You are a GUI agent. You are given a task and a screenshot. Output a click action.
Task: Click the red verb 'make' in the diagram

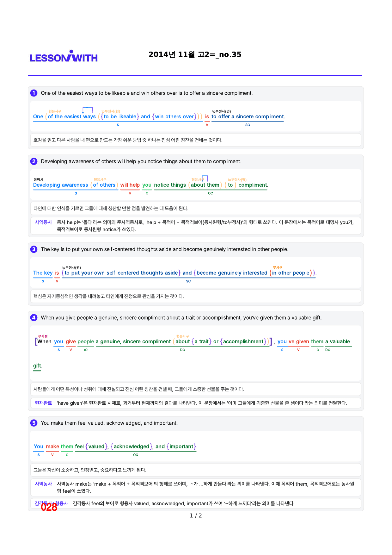pos(52,446)
